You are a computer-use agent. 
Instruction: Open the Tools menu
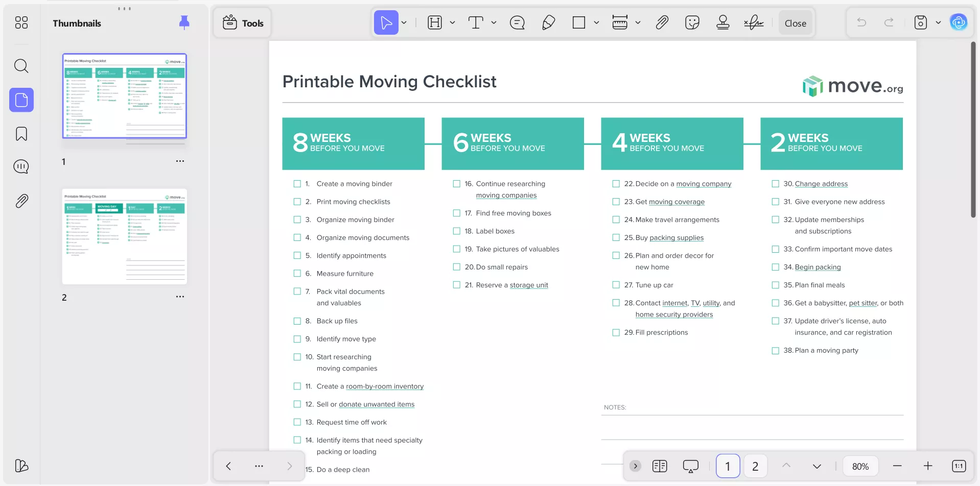click(x=243, y=23)
